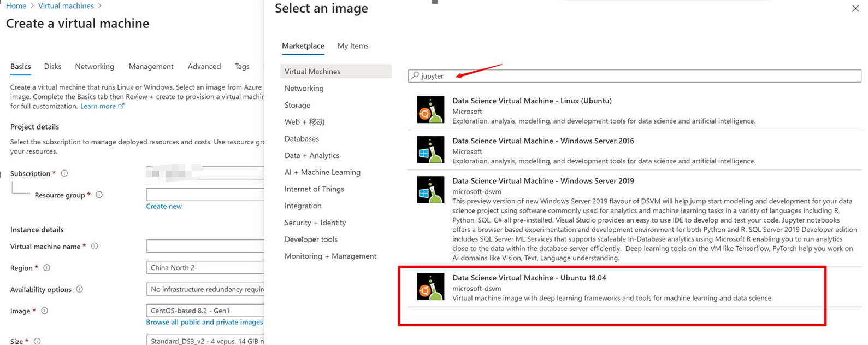Open the Disks tab
This screenshot has width=868, height=345.
[52, 67]
